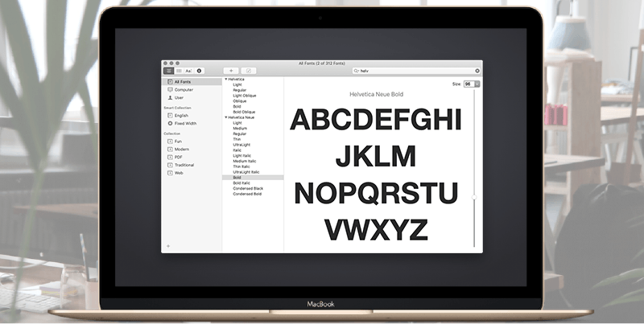
Task: Show font information with the info icon
Action: tap(199, 71)
